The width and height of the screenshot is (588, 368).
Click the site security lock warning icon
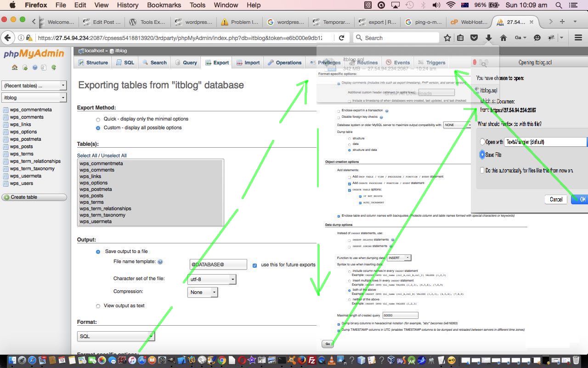pos(29,38)
